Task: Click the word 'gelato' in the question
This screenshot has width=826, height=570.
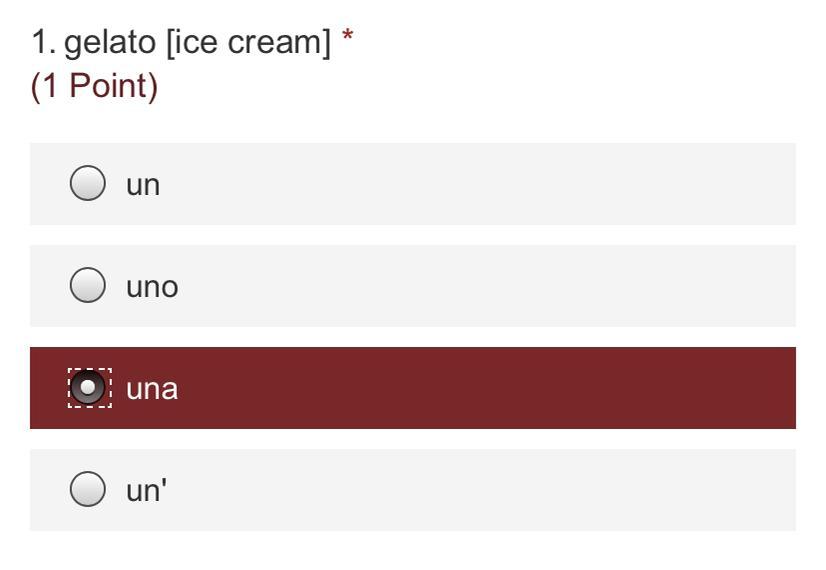Action: [110, 43]
